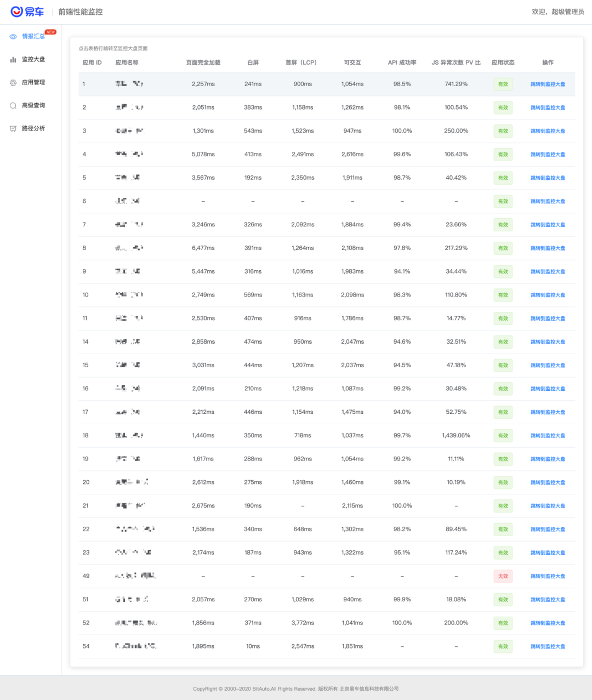Open 跳转到监控大盘 for app ID 4
The width and height of the screenshot is (592, 700).
coord(548,155)
